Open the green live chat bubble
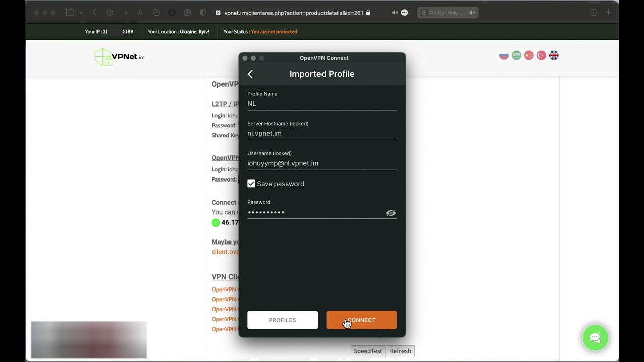 pyautogui.click(x=595, y=338)
